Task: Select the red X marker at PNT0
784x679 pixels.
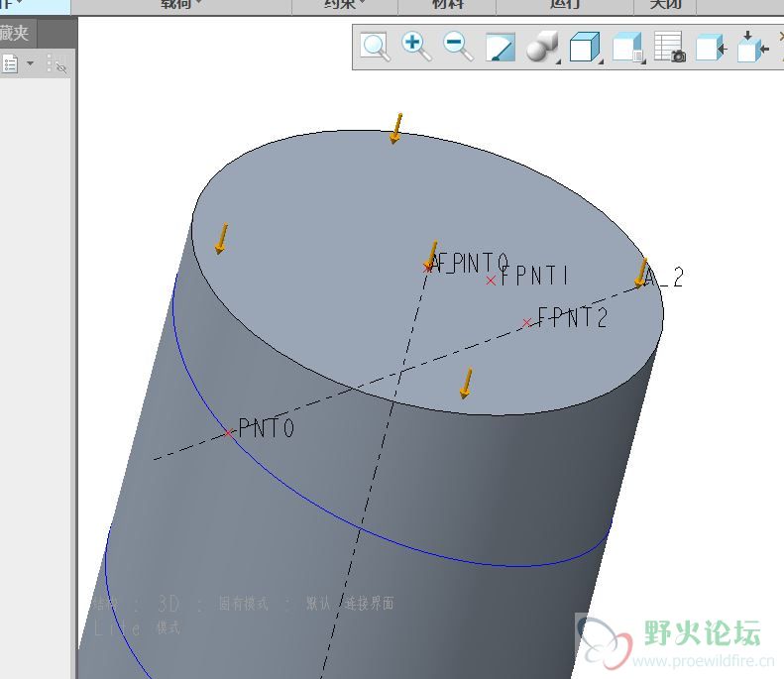Action: [x=228, y=432]
